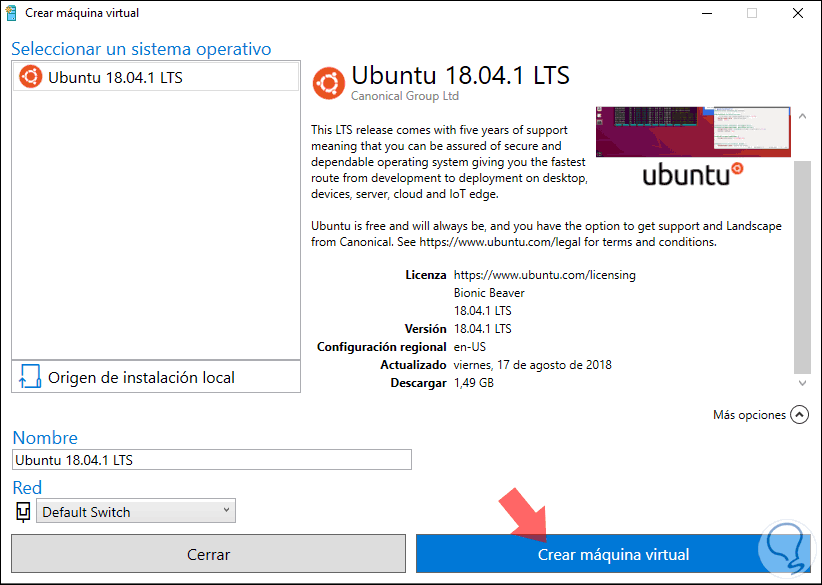Click the network adapter icon beside Default Switch

pos(24,512)
